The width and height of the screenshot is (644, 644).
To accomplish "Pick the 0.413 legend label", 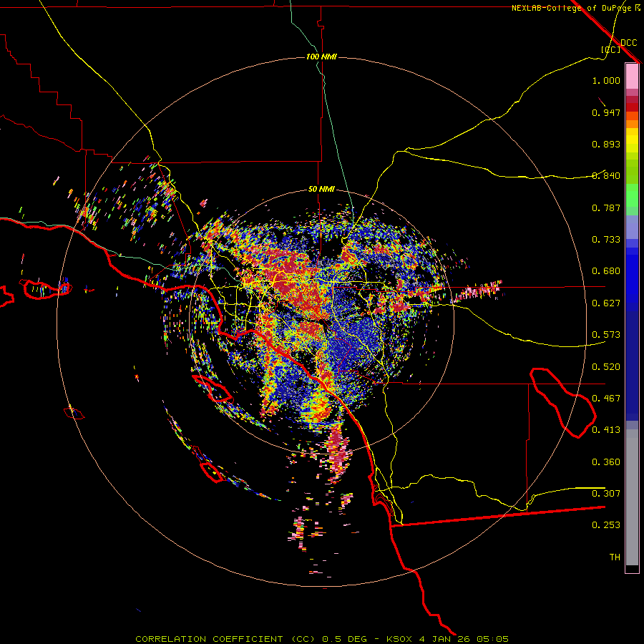I will coord(606,430).
